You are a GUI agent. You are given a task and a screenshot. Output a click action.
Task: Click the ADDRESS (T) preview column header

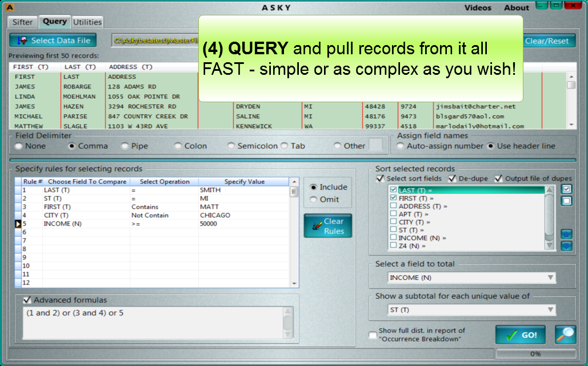pyautogui.click(x=130, y=67)
